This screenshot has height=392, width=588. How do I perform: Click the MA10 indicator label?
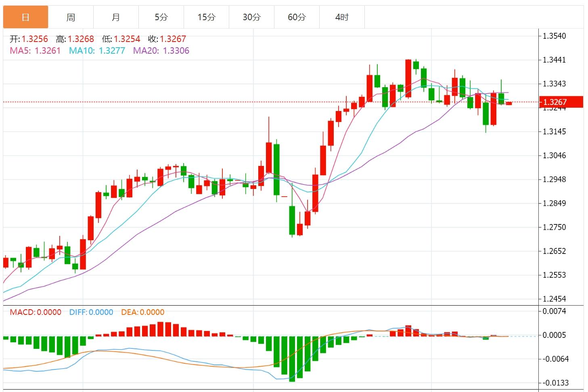click(97, 51)
